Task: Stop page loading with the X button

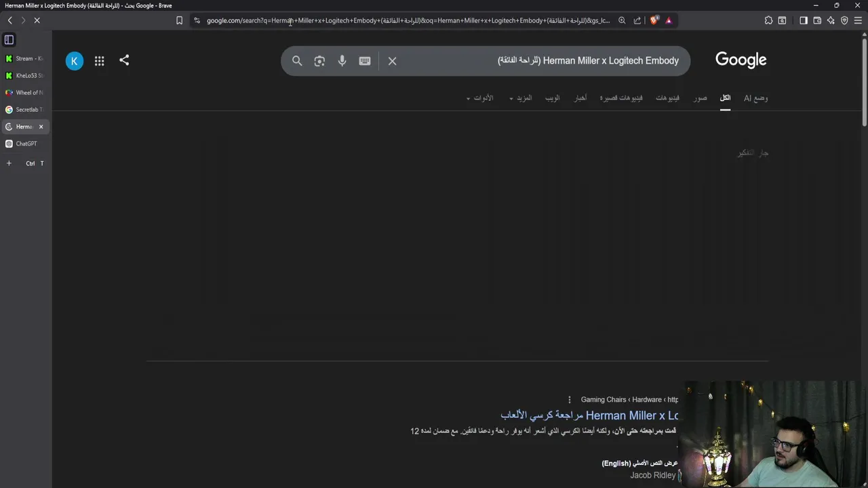Action: (37, 20)
